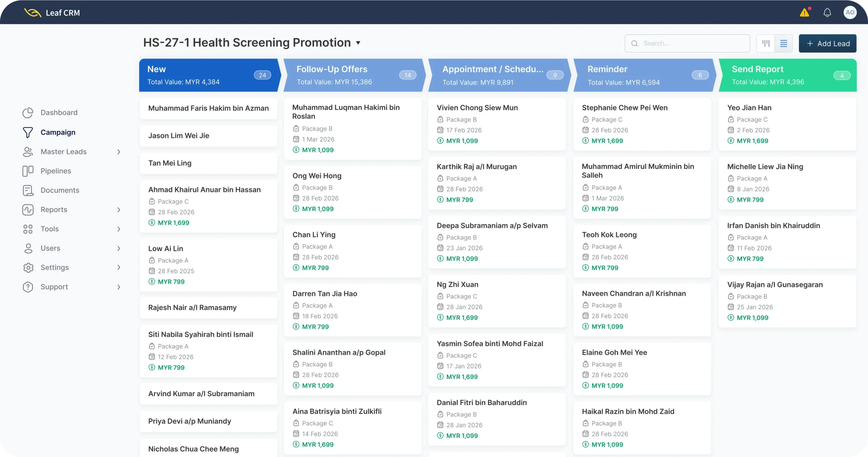
Task: Expand the Master Leads submenu chevron
Action: coord(119,152)
